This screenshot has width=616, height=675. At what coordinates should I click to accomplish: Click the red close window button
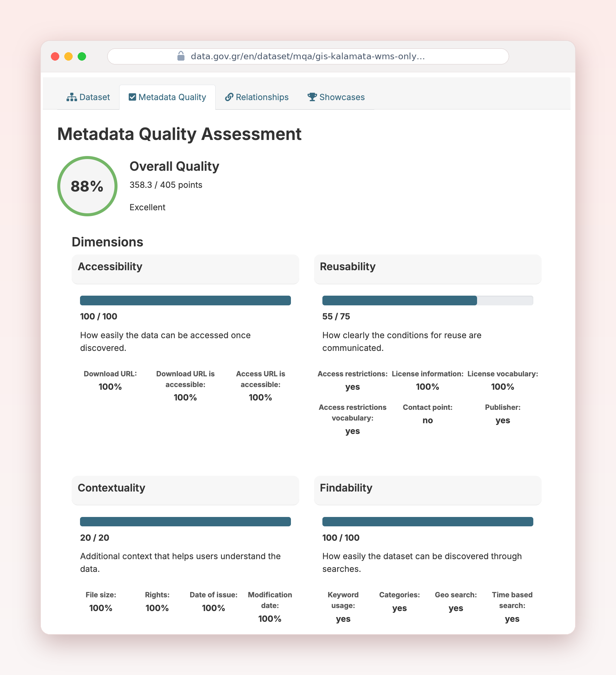(x=55, y=56)
